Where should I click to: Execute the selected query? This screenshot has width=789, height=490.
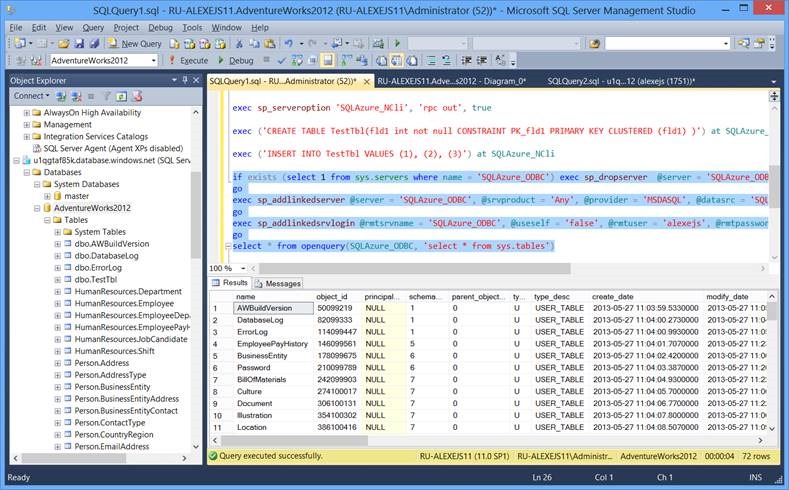pos(188,60)
